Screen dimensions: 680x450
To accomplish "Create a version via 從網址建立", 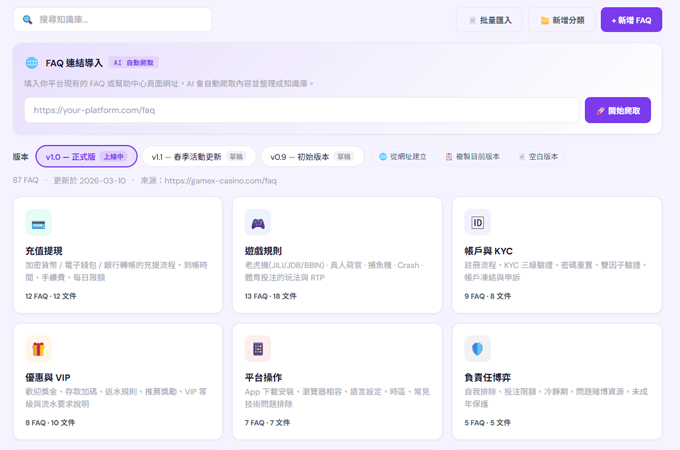I will [x=403, y=157].
